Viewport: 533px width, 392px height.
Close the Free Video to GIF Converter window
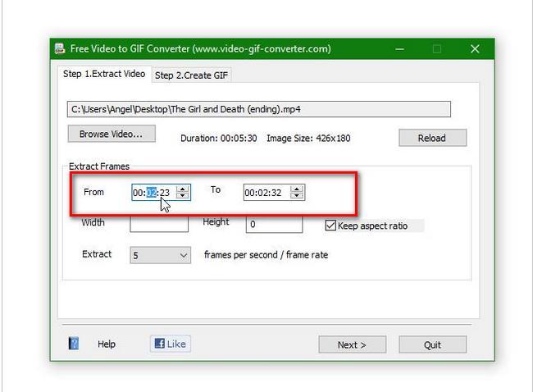[475, 49]
